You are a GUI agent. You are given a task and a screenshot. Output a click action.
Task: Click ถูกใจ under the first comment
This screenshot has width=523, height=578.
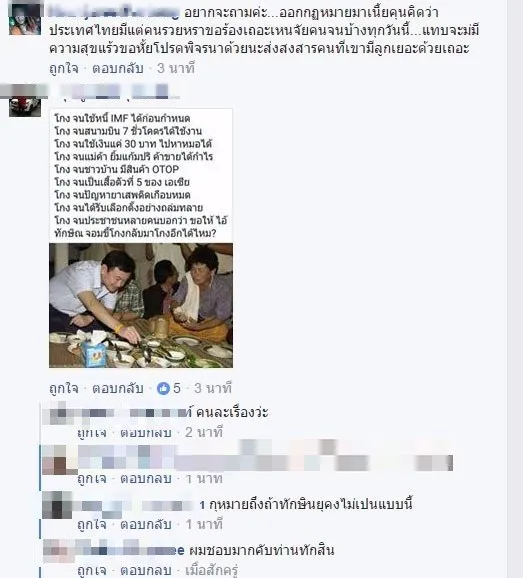click(x=64, y=69)
